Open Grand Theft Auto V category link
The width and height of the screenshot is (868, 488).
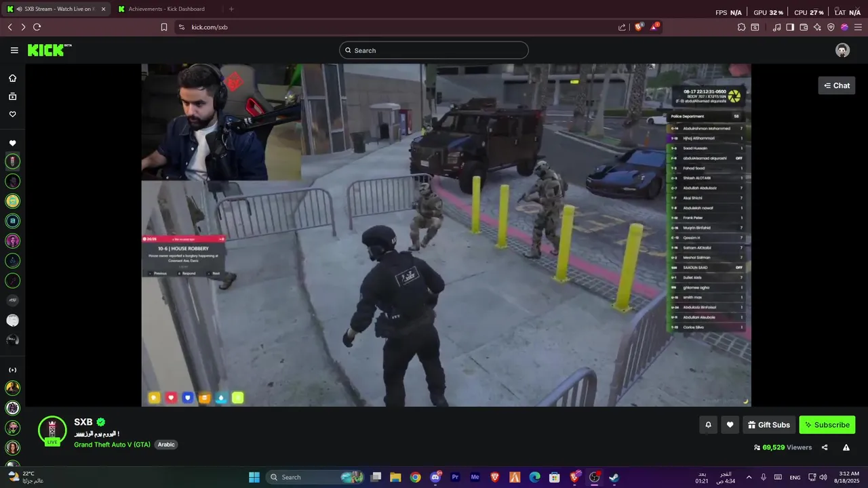(112, 445)
